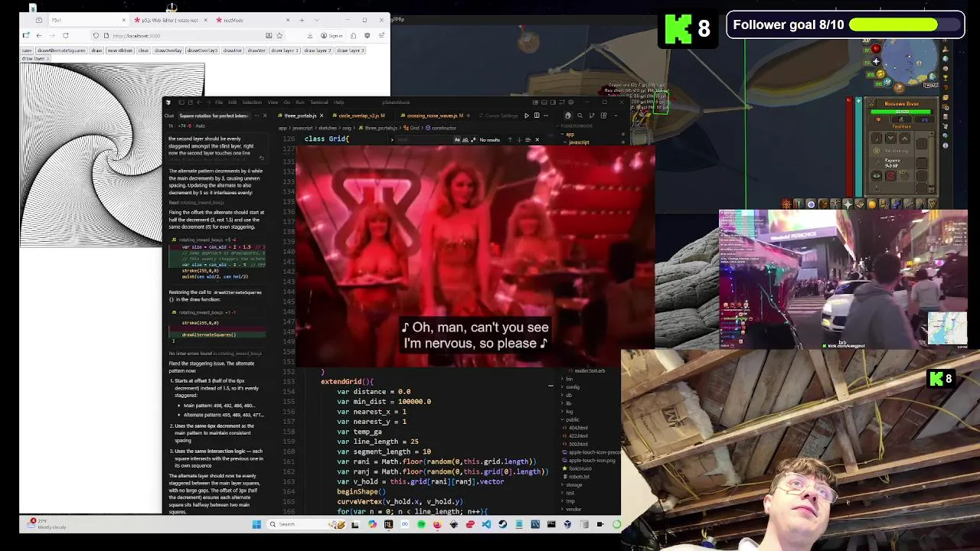Click the browser Back arrow
980x551 pixels.
point(39,36)
